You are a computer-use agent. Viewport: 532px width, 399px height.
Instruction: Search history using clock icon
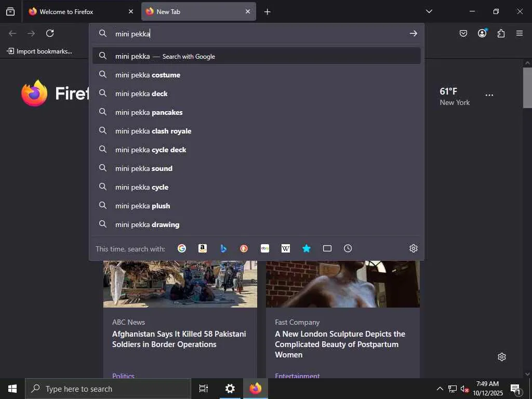click(348, 248)
